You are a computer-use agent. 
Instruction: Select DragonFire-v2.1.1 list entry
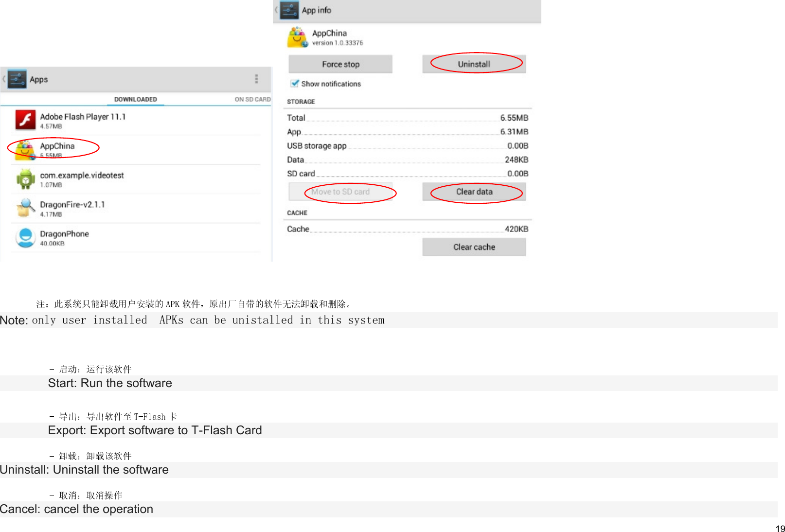(136, 209)
